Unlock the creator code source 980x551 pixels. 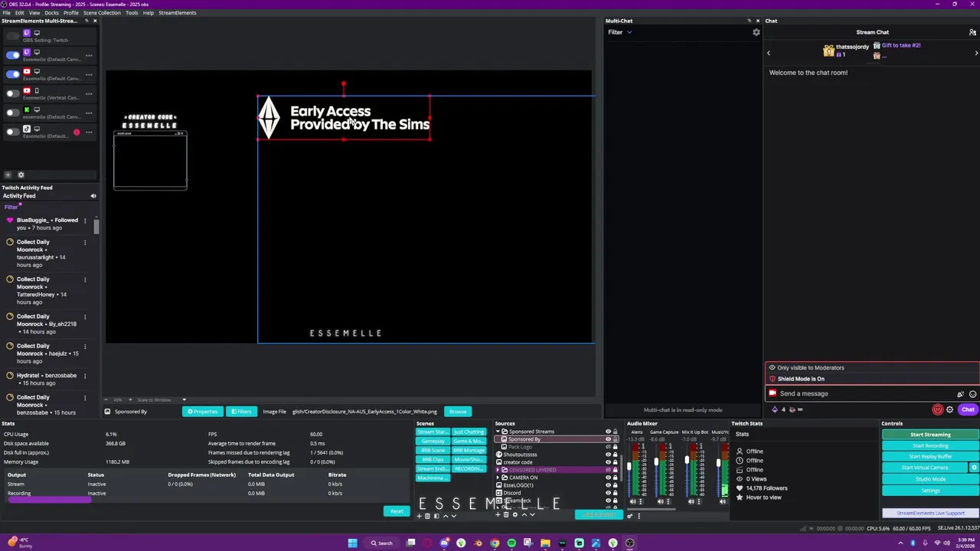pyautogui.click(x=615, y=462)
